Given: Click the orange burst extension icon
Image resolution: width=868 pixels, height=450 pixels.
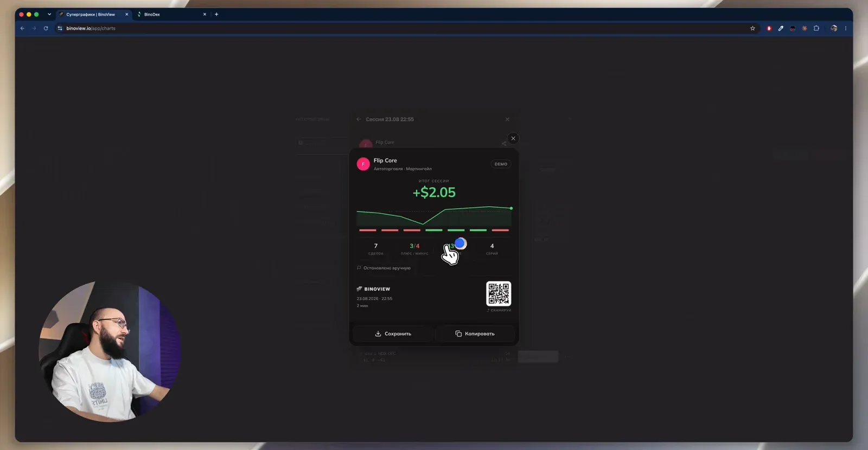Looking at the screenshot, I should click(x=805, y=28).
